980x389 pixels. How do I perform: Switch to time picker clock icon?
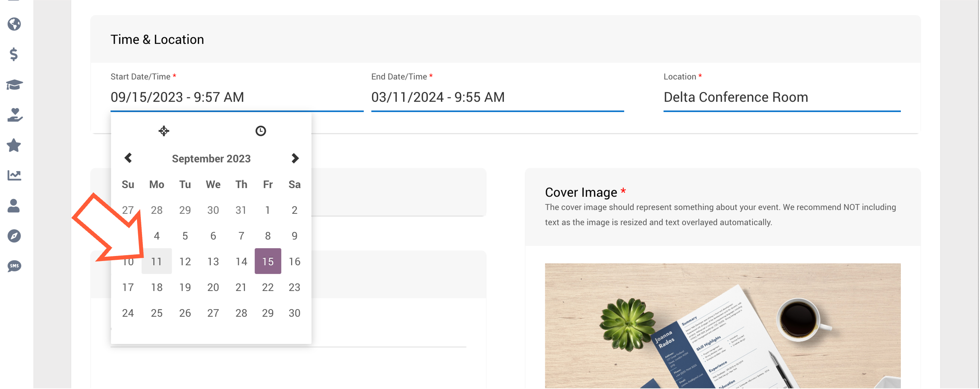click(260, 131)
